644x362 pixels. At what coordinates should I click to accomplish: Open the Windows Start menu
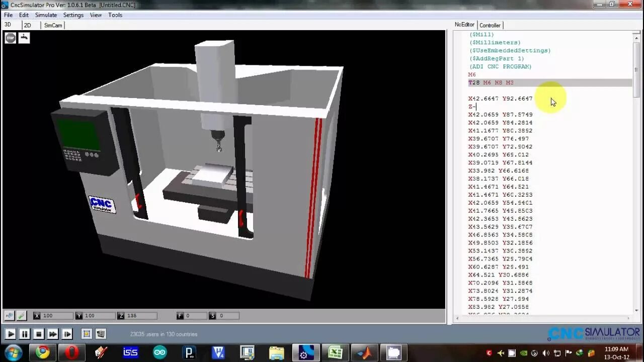[13, 352]
